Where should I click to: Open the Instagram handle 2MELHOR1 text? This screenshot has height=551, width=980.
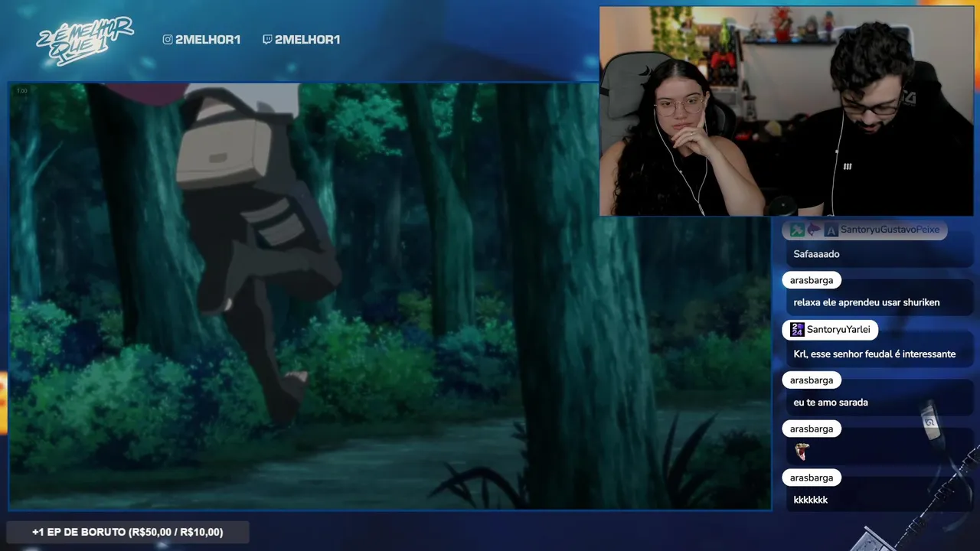207,40
